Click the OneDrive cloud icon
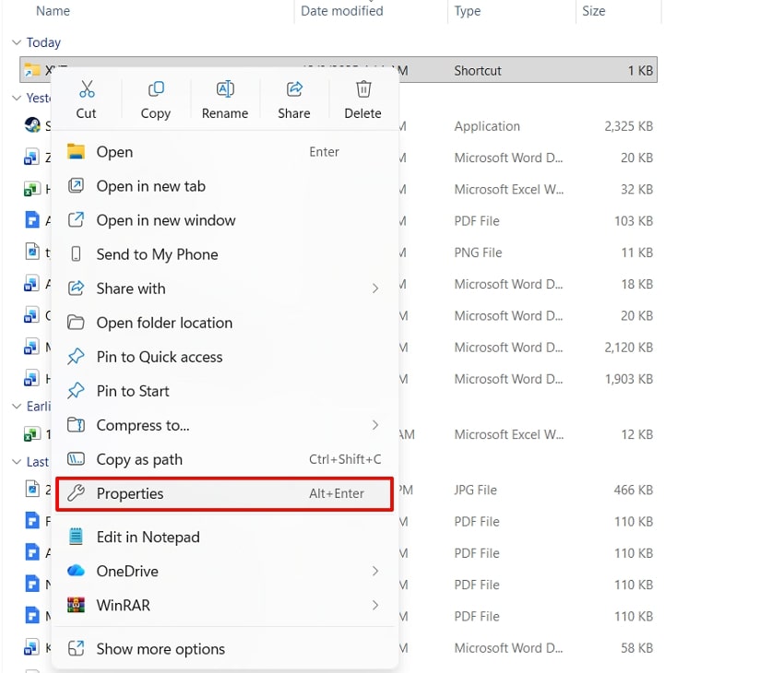784x673 pixels. click(x=74, y=571)
